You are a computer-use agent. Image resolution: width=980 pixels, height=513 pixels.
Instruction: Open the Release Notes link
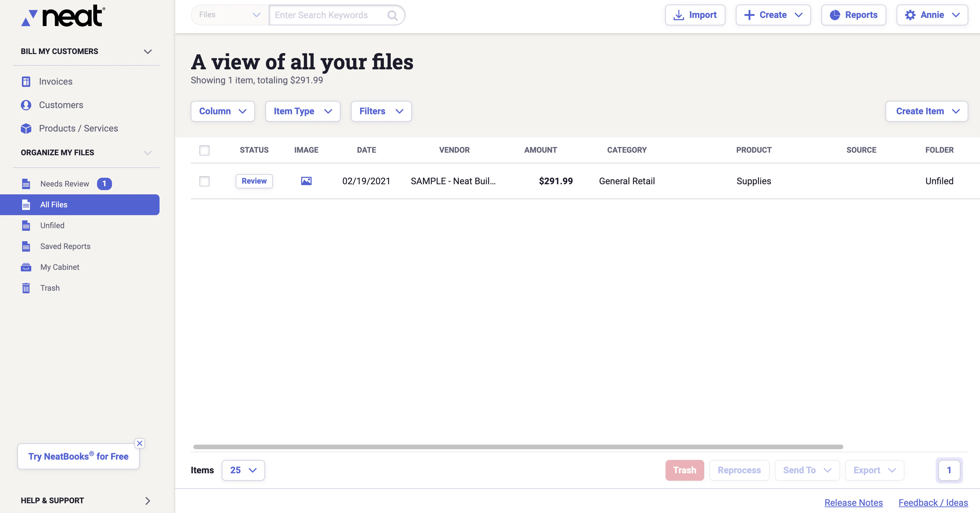click(853, 502)
